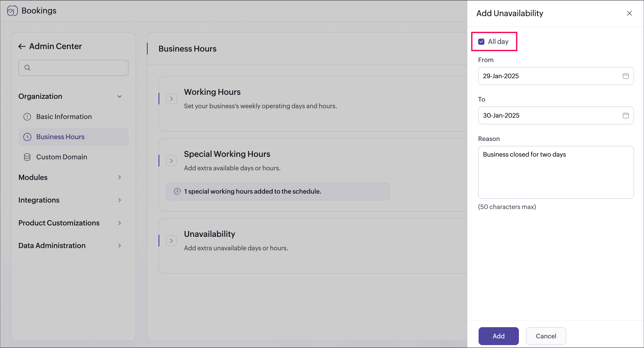Close the Add Unavailability panel

(629, 13)
